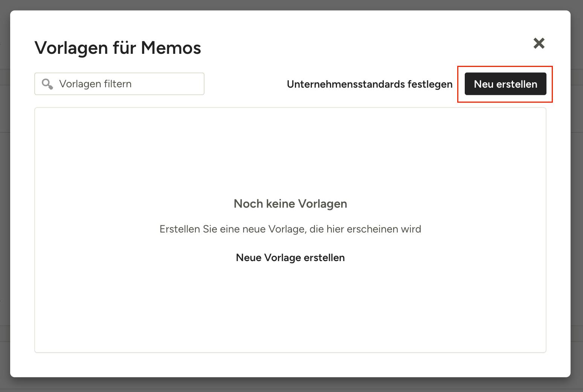Select the Neue Vorlage erstellen link

click(x=290, y=258)
